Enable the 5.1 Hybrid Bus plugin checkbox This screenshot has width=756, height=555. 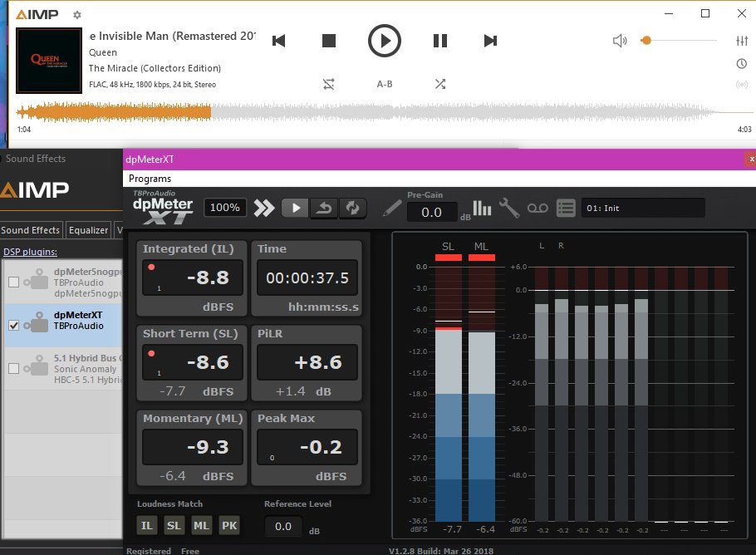coord(14,368)
